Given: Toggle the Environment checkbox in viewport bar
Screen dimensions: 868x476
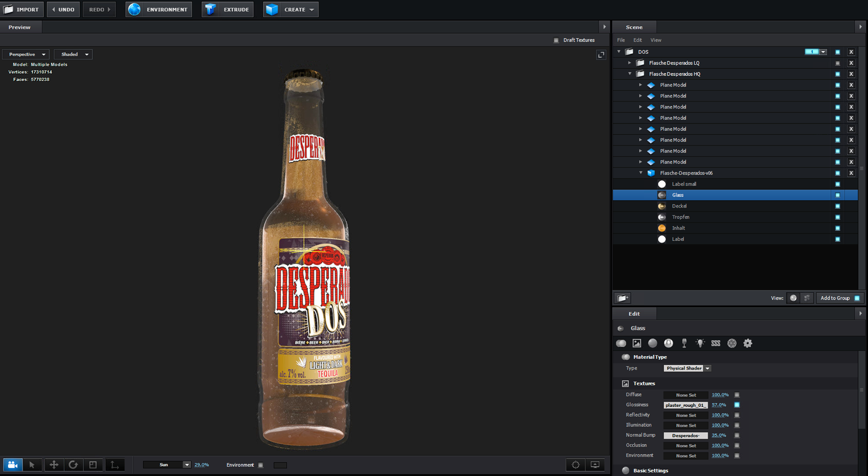Looking at the screenshot, I should pyautogui.click(x=260, y=465).
